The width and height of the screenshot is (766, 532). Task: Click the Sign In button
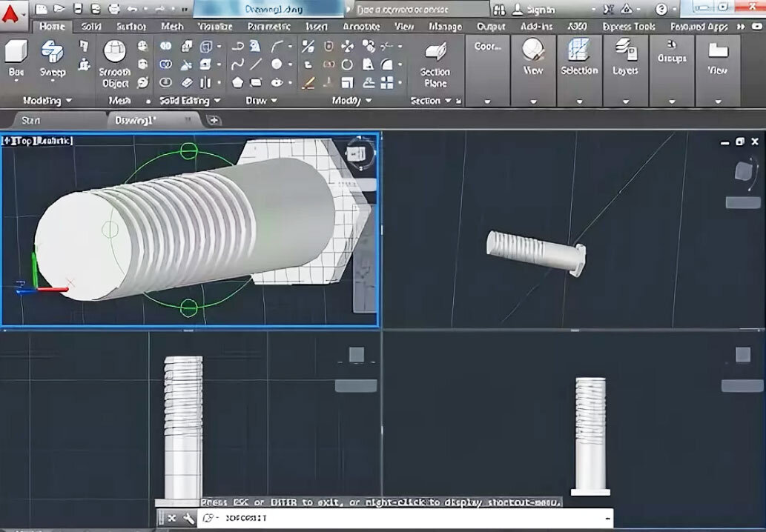[x=539, y=10]
